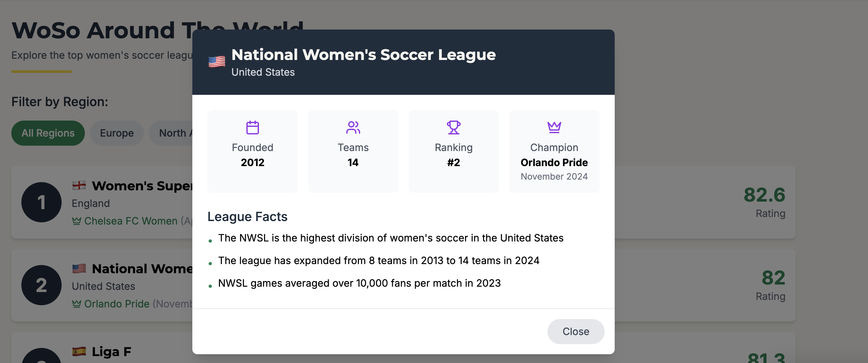The width and height of the screenshot is (868, 363).
Task: Click the Chelsea FC Women champion link
Action: pyautogui.click(x=131, y=221)
